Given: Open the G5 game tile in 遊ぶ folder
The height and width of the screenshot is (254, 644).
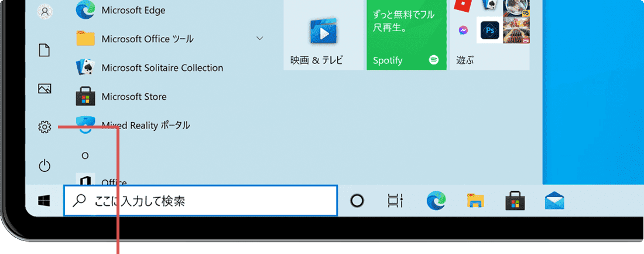Looking at the screenshot, I should (x=516, y=8).
